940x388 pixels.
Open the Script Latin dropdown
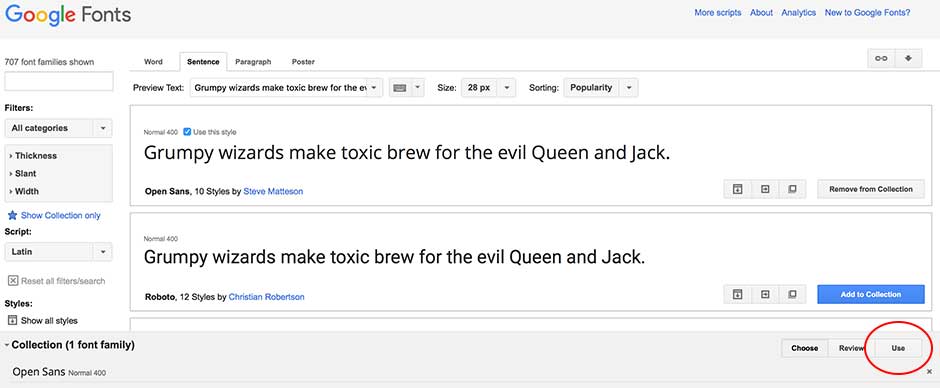tap(58, 251)
